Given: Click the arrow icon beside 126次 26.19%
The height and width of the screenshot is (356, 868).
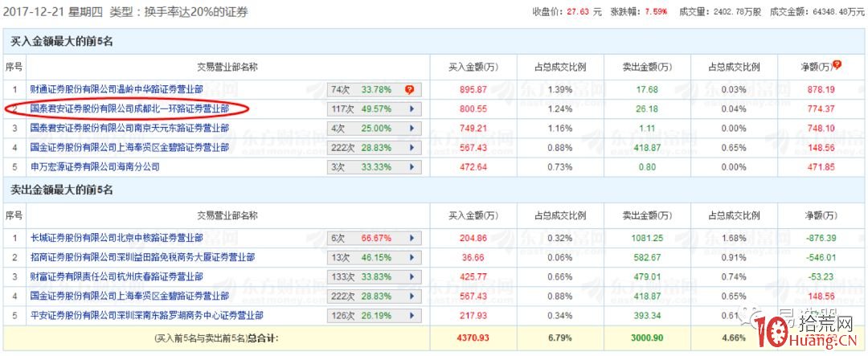Looking at the screenshot, I should click(x=412, y=315).
